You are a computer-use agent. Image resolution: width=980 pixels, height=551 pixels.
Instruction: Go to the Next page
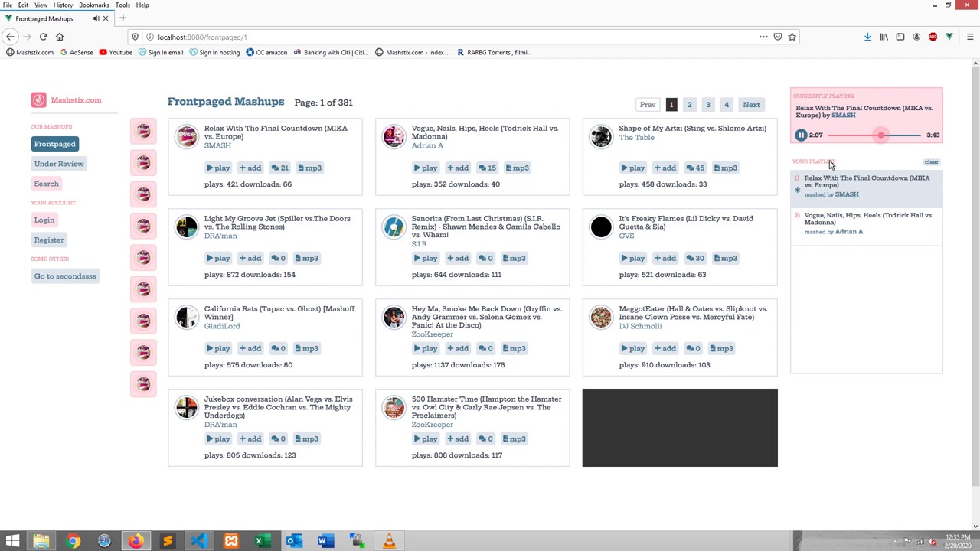pos(751,105)
